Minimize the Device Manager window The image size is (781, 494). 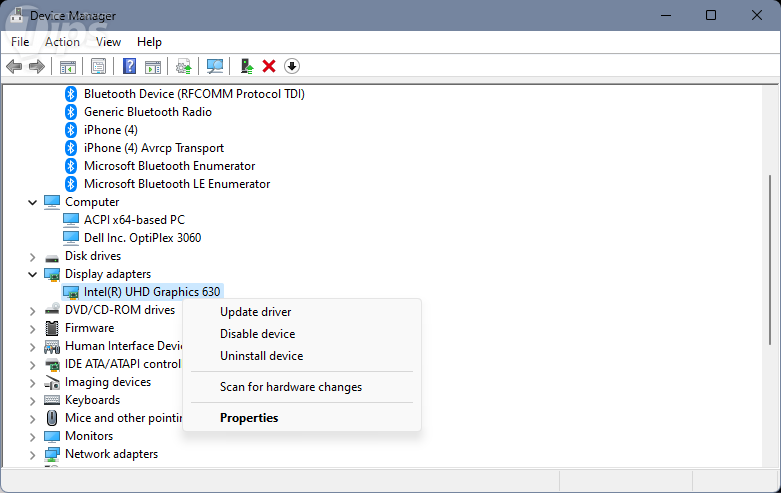coord(666,15)
